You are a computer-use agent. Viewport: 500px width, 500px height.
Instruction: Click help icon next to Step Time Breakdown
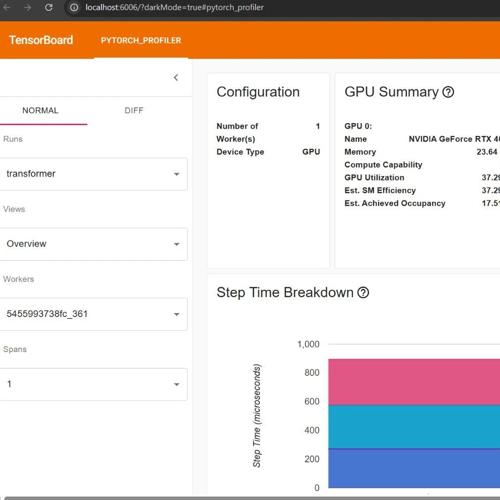pyautogui.click(x=363, y=293)
